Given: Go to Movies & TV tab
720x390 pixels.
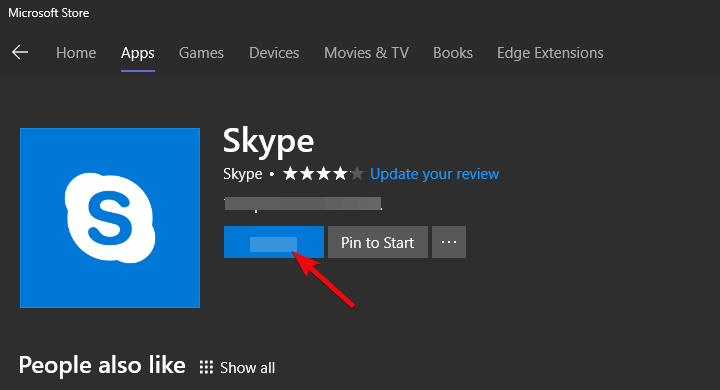Looking at the screenshot, I should [x=366, y=53].
